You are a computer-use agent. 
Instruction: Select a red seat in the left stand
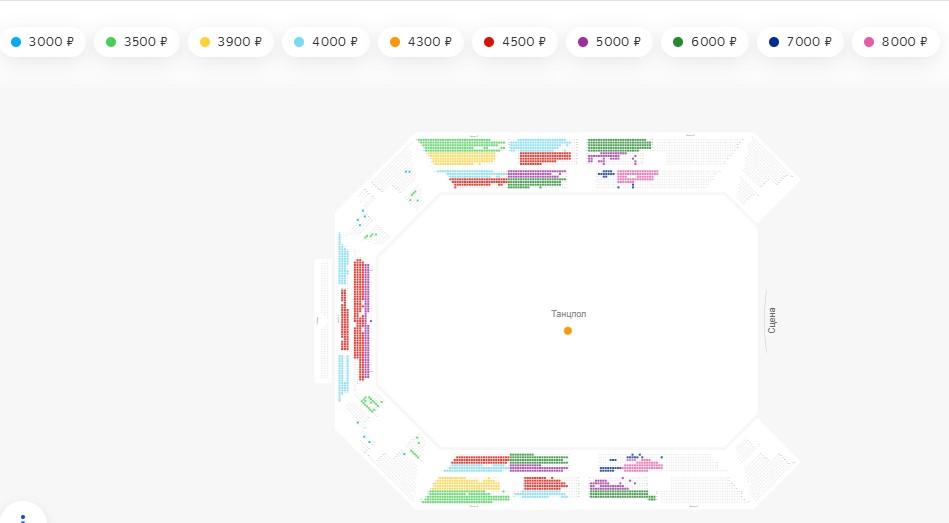point(346,320)
